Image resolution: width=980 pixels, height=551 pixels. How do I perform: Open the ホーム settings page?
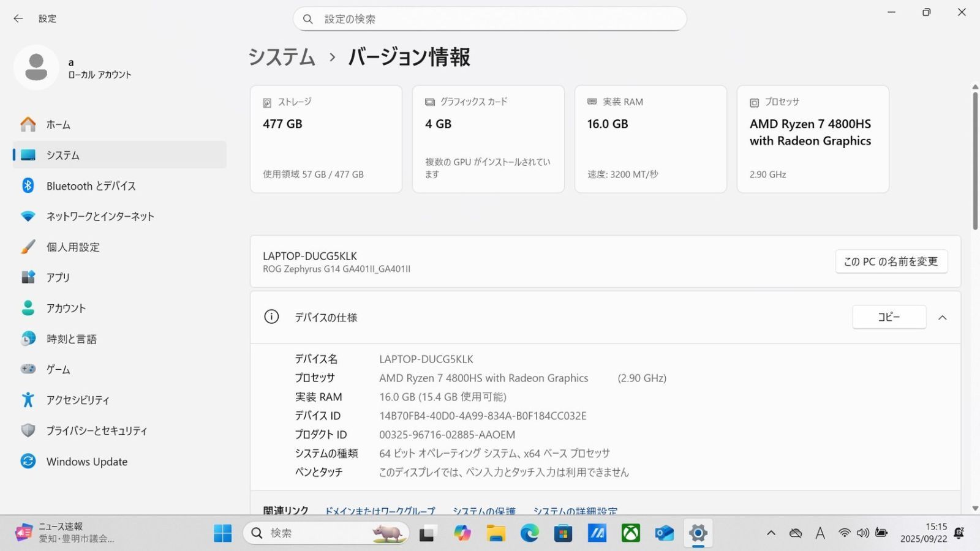pos(58,125)
